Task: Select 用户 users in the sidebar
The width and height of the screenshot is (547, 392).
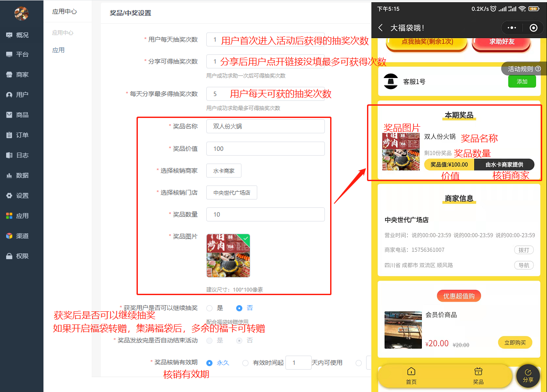Action: 18,95
